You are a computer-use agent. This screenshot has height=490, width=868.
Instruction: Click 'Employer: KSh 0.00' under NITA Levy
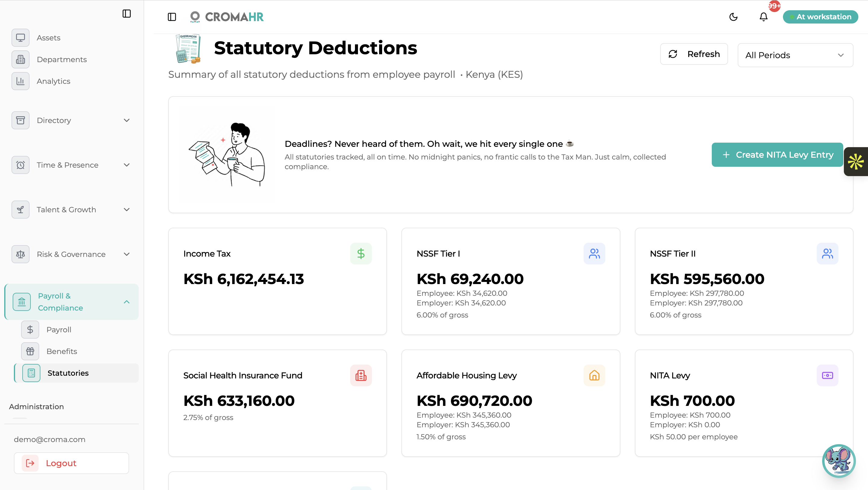coord(685,425)
